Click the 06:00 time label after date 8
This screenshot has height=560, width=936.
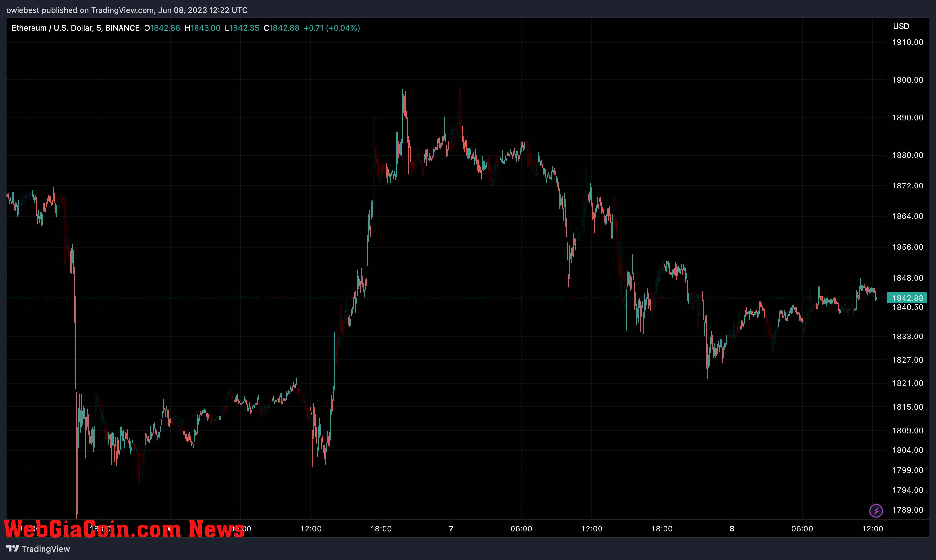[802, 529]
